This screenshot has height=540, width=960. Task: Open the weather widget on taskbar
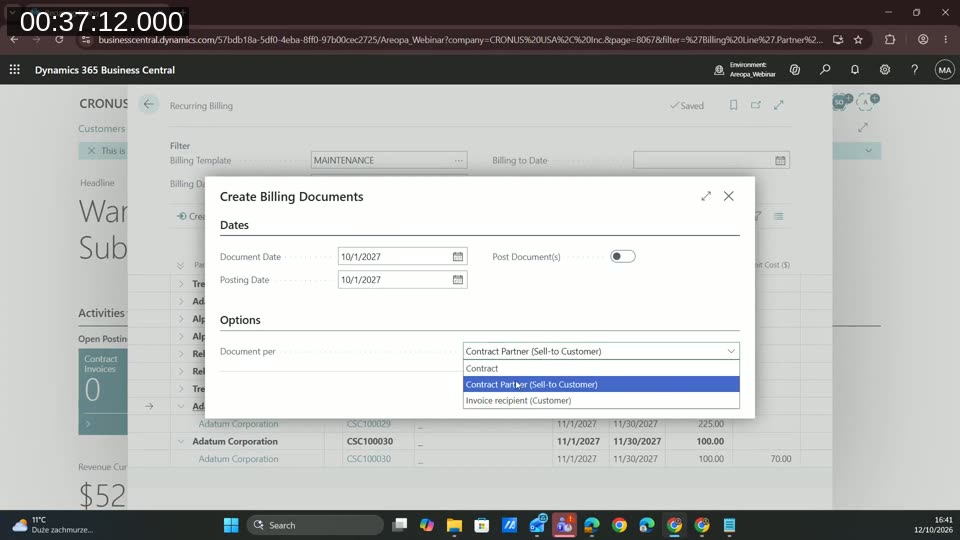click(x=52, y=525)
